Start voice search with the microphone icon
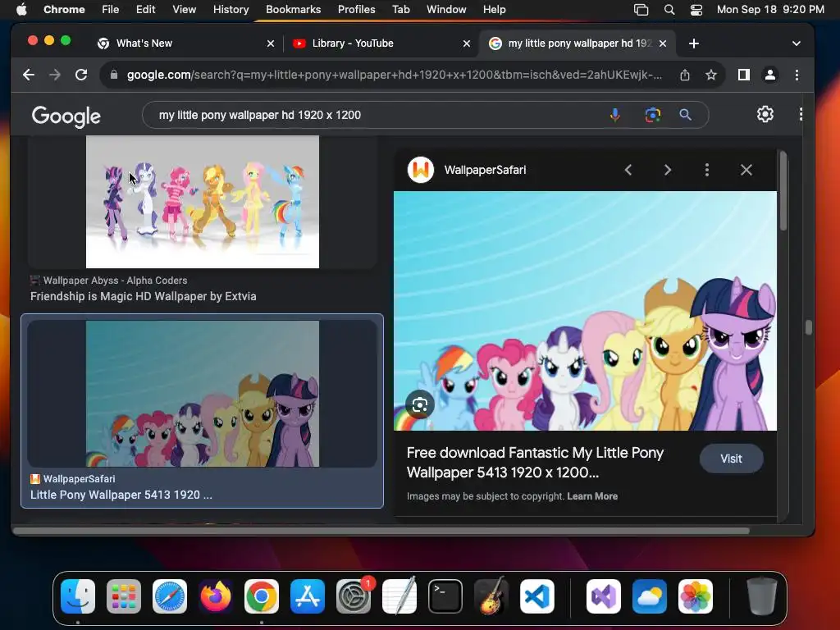The height and width of the screenshot is (630, 840). (615, 115)
